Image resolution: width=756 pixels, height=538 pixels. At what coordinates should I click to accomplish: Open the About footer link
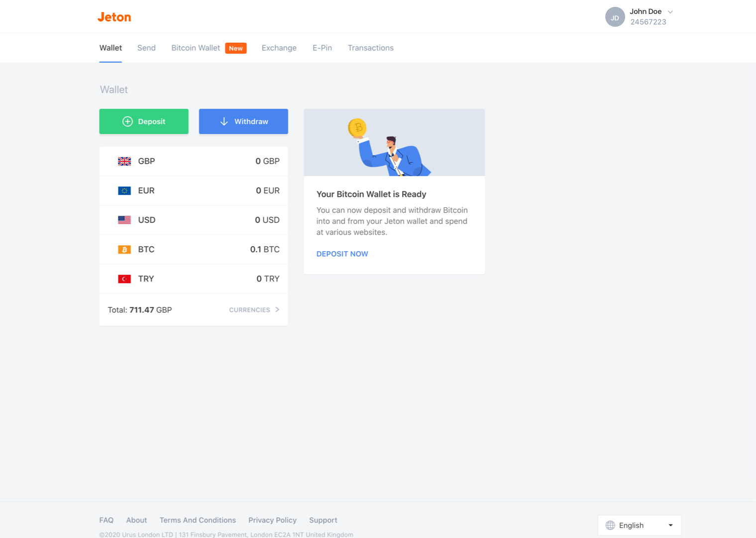tap(136, 520)
